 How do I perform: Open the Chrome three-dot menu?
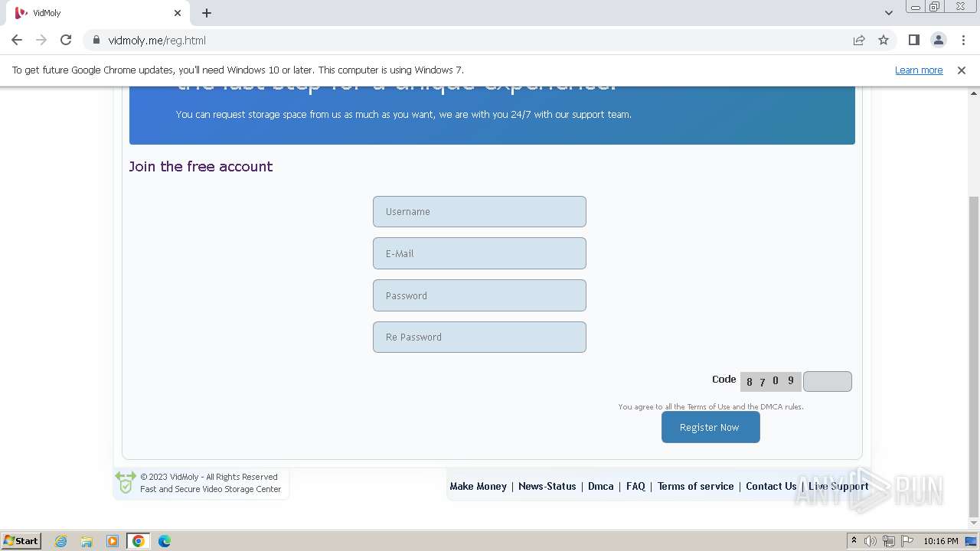(963, 40)
